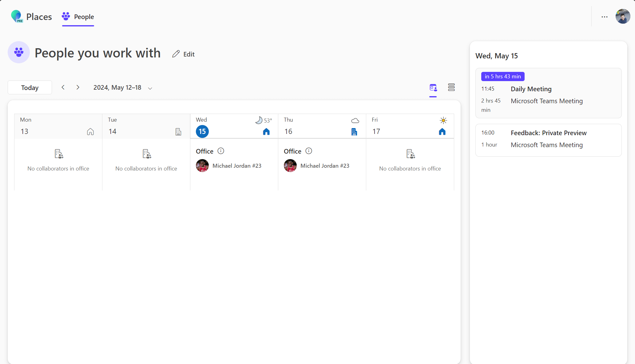Open Michael Jordan's profile thumbnail on Wednesday
Screen dimensions: 635x364
(202, 166)
